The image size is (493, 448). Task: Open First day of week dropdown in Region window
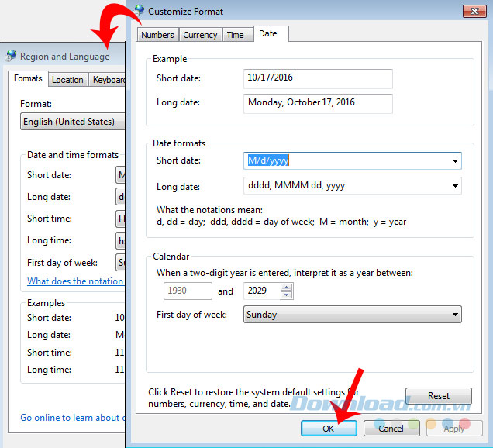120,262
